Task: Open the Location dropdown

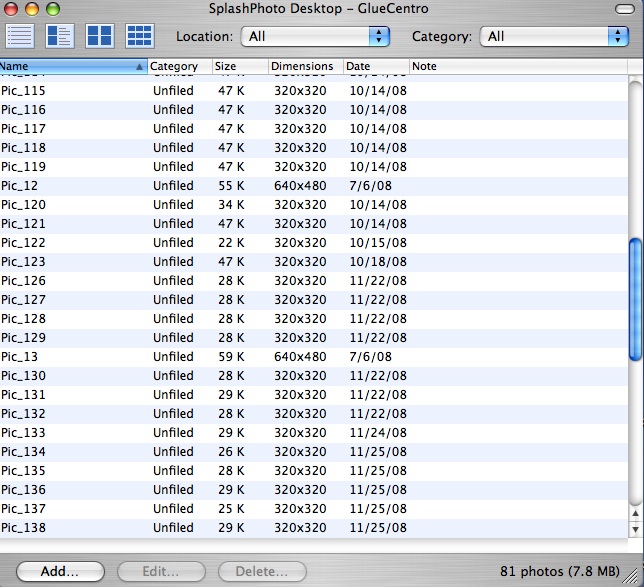Action: [x=315, y=36]
